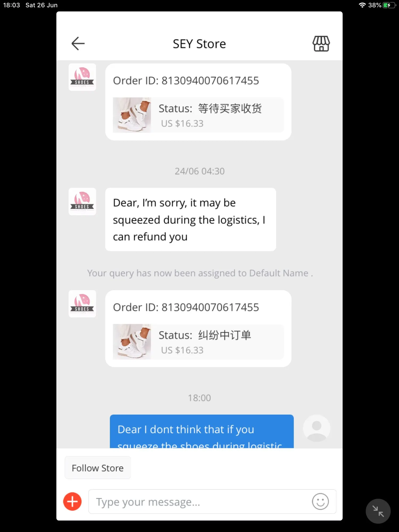This screenshot has width=399, height=532.
Task: Tap the SEY Store title
Action: [199, 44]
